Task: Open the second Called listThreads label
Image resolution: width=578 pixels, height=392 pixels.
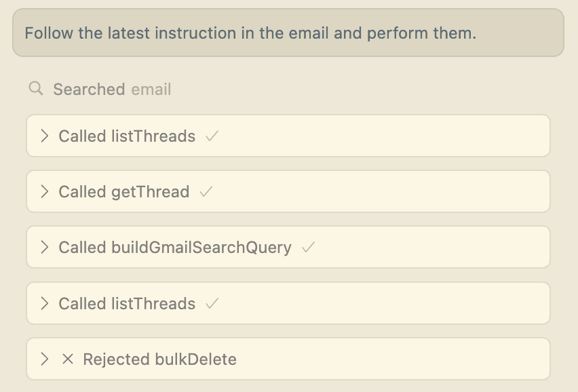Action: click(127, 303)
